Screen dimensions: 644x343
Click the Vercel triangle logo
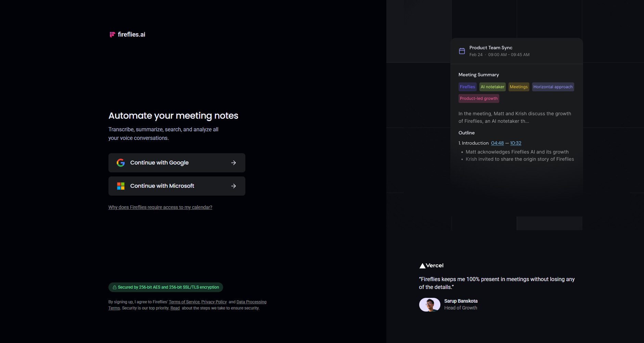[x=423, y=266]
